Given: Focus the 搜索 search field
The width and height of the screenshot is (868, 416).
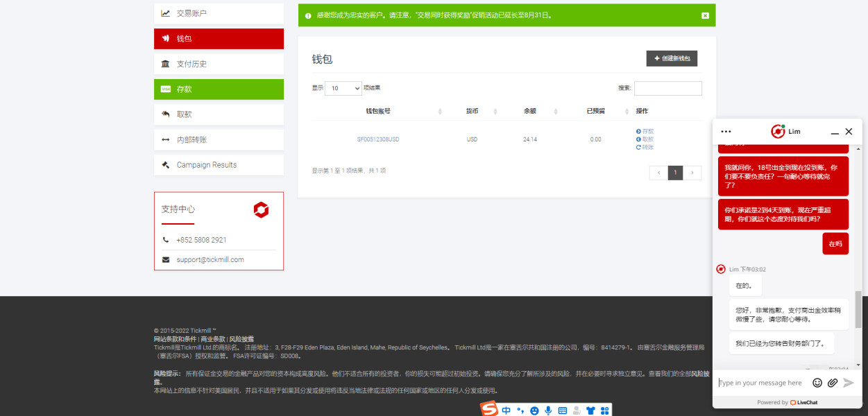Looking at the screenshot, I should 667,89.
